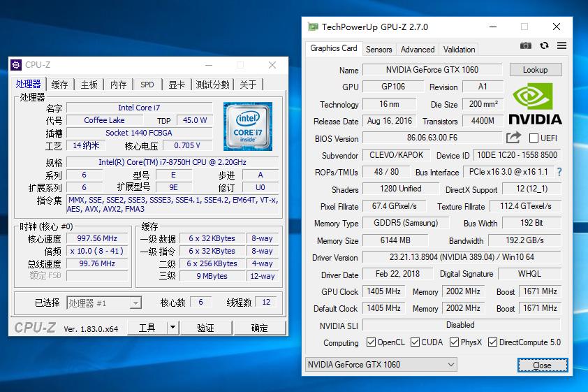Image resolution: width=588 pixels, height=392 pixels.
Task: Click the Lookup button
Action: (x=535, y=70)
